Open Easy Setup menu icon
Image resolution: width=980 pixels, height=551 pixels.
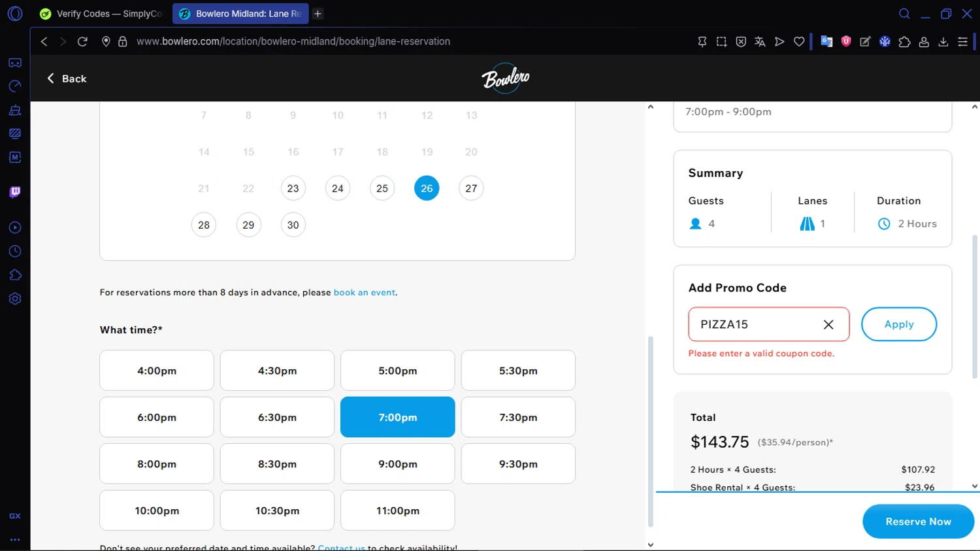click(963, 41)
